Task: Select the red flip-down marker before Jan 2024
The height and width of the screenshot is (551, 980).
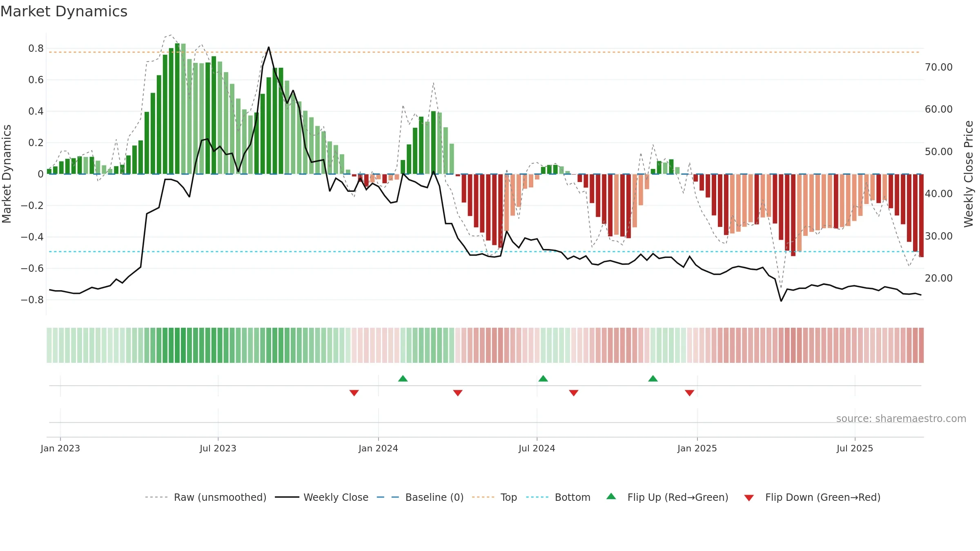Action: (x=354, y=393)
